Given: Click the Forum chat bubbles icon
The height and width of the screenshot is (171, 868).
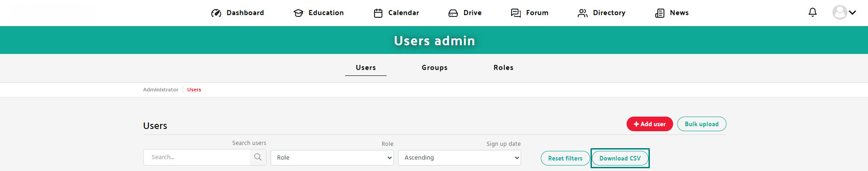Looking at the screenshot, I should click(516, 13).
